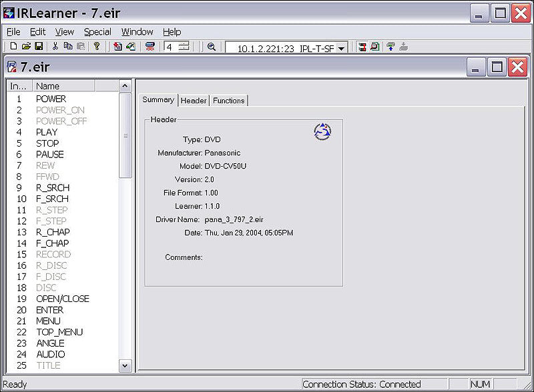Image resolution: width=534 pixels, height=392 pixels.
Task: Select the REW function row
Action: pyautogui.click(x=63, y=166)
